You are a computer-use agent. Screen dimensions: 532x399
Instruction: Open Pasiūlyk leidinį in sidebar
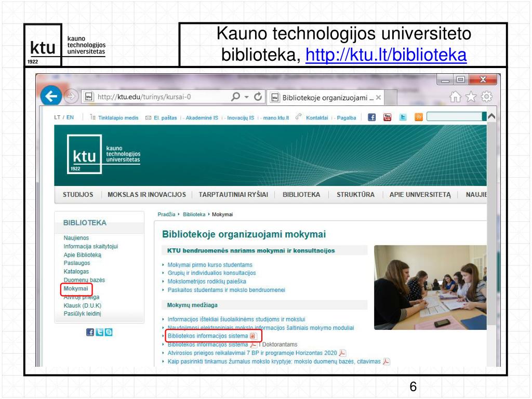coord(82,313)
